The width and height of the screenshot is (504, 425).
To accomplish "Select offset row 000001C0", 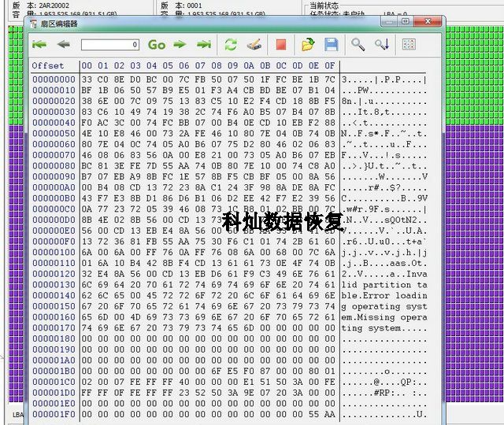I will pos(54,382).
